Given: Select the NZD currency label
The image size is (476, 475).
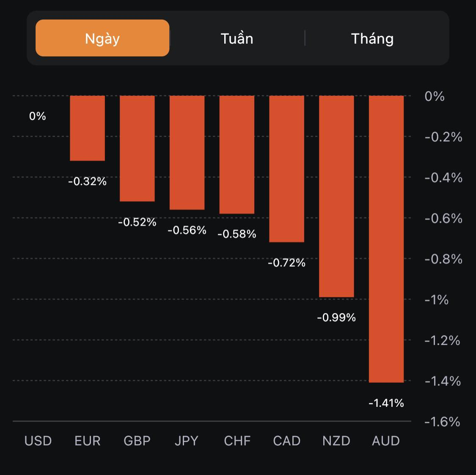Looking at the screenshot, I should click(336, 441).
